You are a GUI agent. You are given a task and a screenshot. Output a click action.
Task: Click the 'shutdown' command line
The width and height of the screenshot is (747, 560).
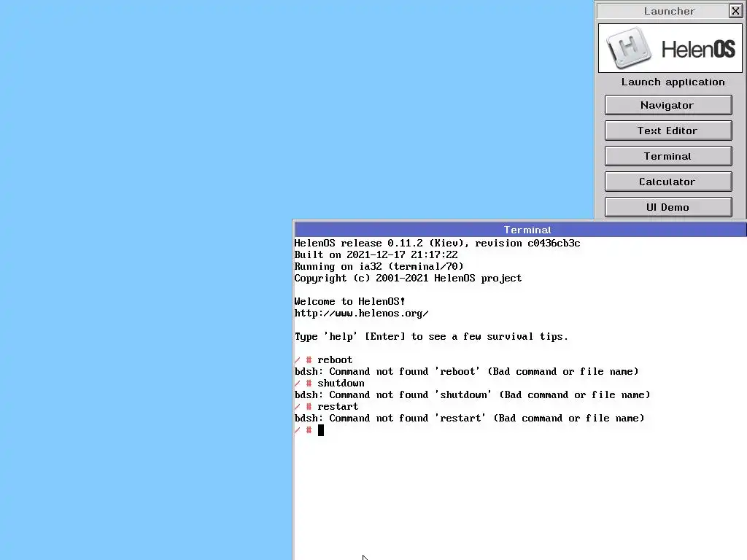pos(329,384)
